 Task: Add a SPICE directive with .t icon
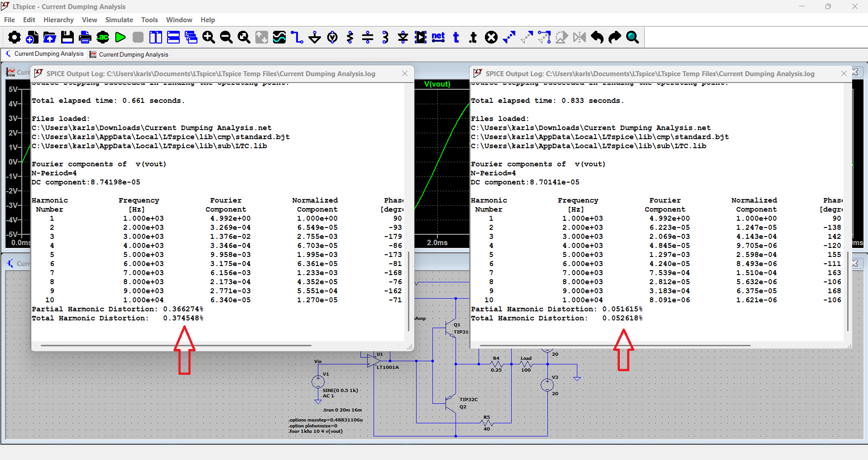pos(474,37)
